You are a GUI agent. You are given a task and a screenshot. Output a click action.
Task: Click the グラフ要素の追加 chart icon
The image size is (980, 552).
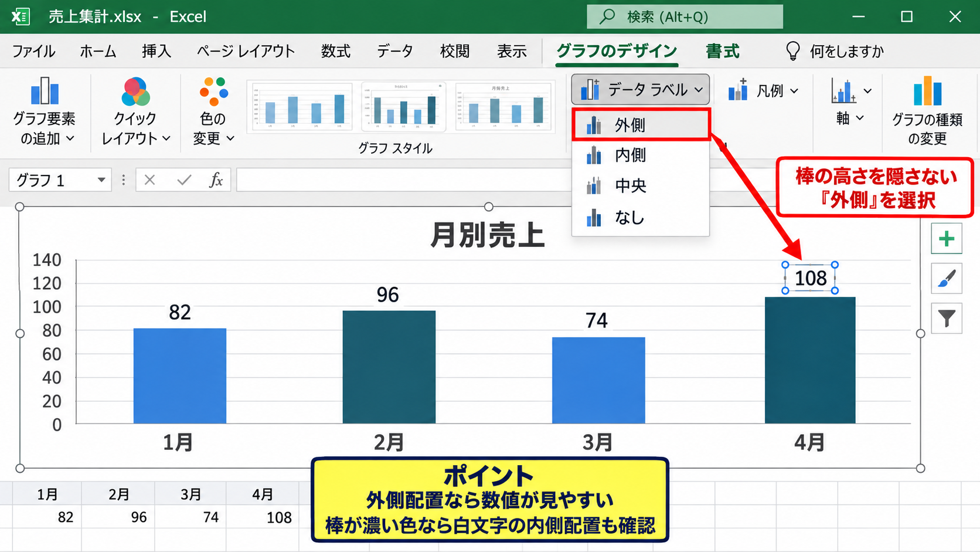(x=45, y=91)
